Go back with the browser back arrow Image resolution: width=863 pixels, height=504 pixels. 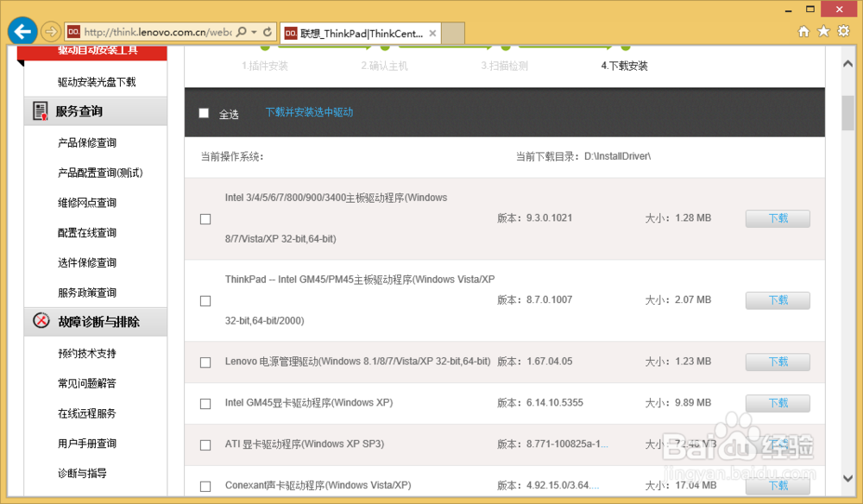click(22, 31)
